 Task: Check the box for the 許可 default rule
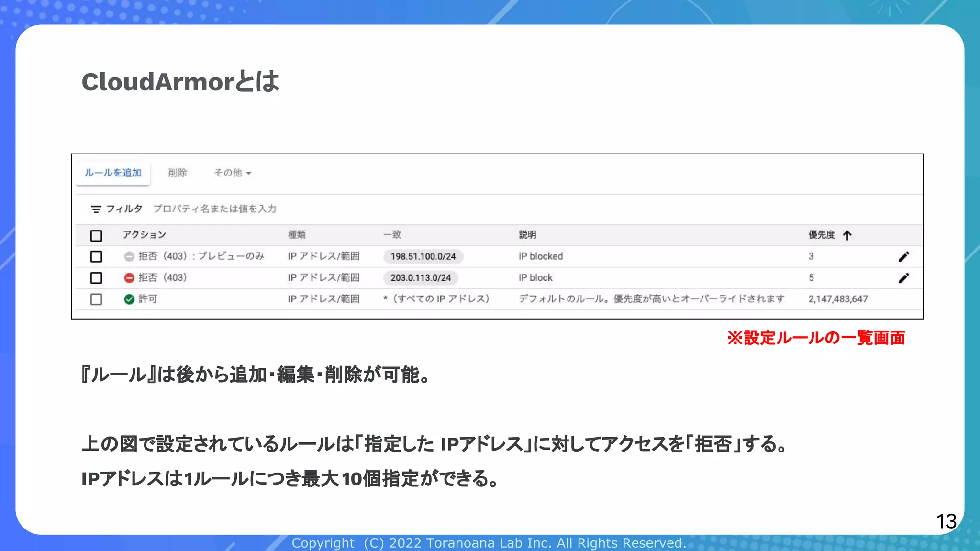click(x=96, y=299)
